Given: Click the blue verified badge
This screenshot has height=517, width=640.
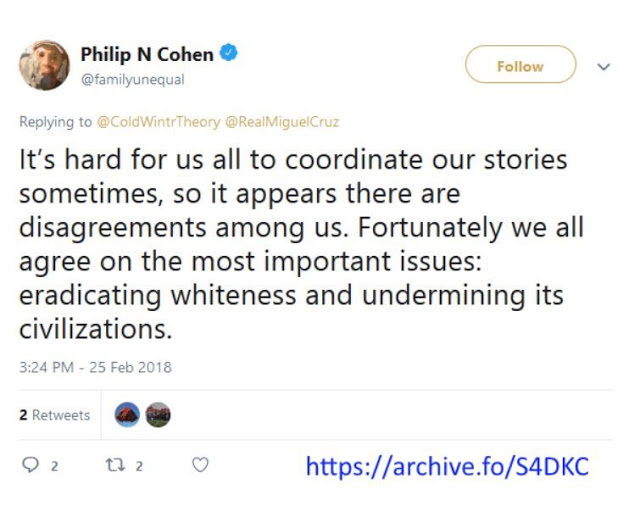Looking at the screenshot, I should 228,54.
